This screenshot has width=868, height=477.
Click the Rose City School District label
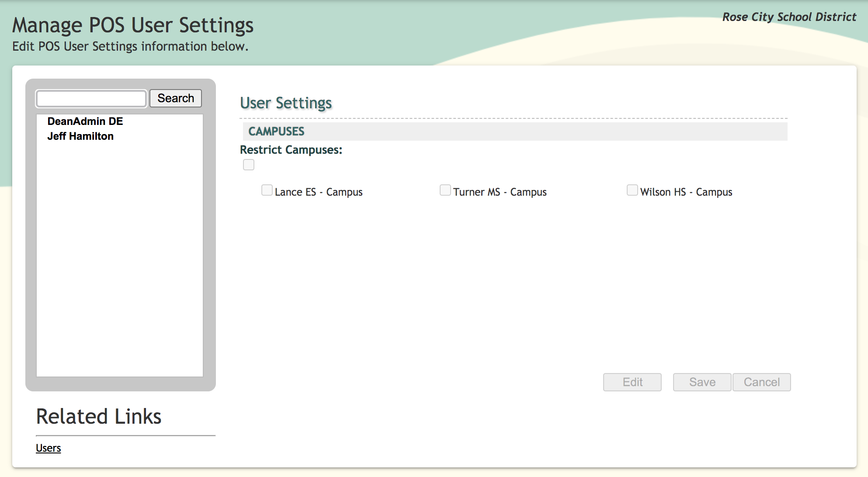point(789,17)
